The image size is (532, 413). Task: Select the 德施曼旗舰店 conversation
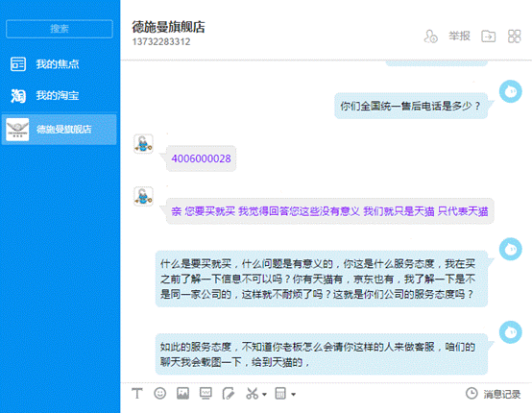tap(60, 130)
